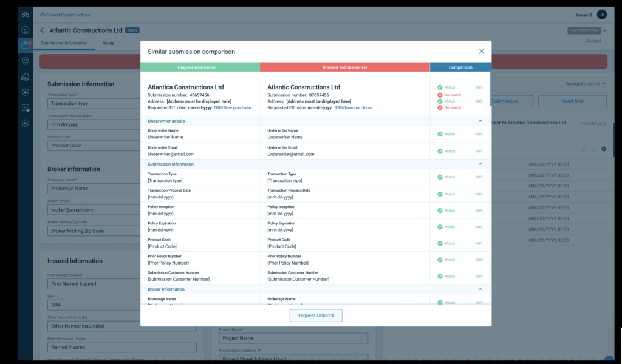This screenshot has width=622, height=364.
Task: Click the export icon in background panel
Action: 584,149
